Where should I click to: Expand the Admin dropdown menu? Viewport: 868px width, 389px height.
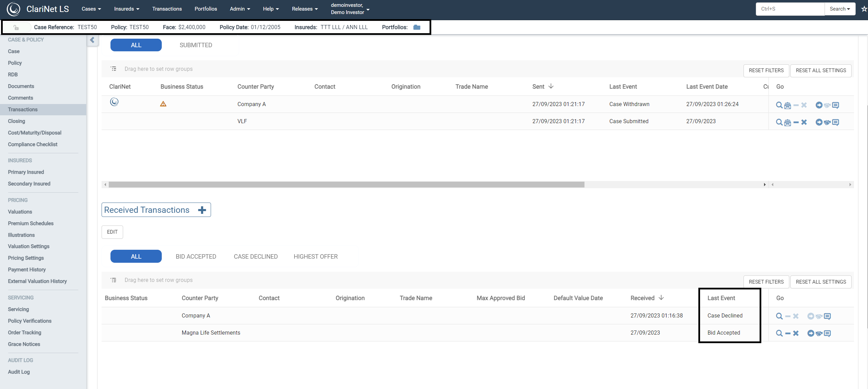click(x=240, y=9)
